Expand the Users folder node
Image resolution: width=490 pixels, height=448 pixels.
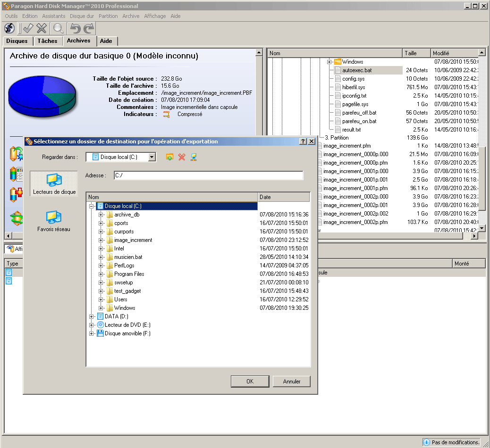(x=101, y=300)
